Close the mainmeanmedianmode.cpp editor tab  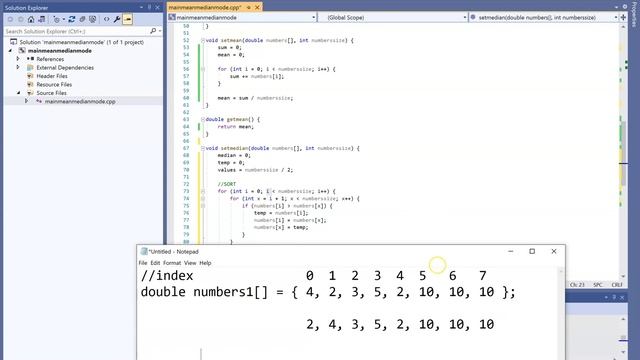pos(257,7)
